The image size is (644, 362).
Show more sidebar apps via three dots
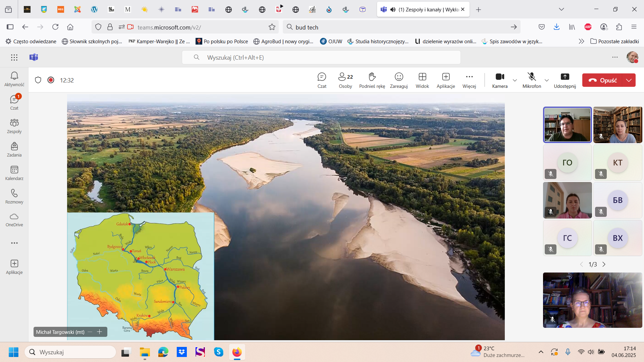click(x=14, y=243)
